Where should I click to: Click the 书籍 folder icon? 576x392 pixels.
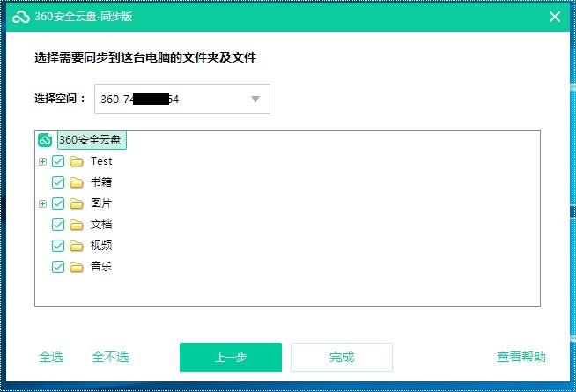77,182
